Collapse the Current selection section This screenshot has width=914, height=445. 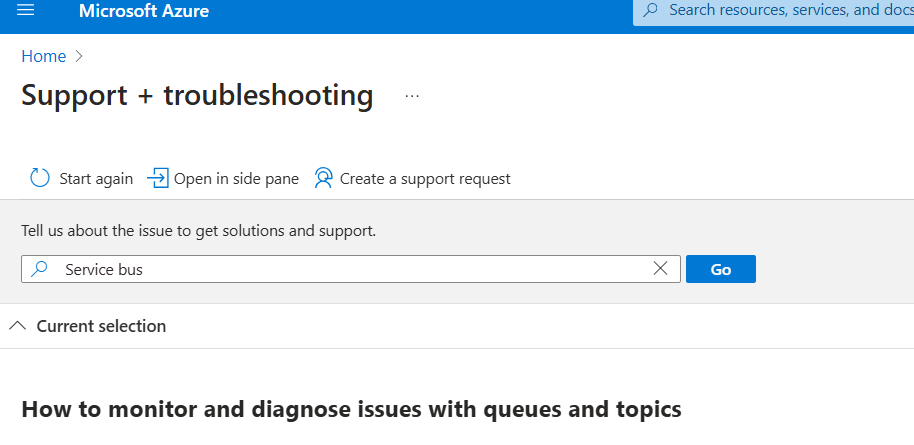pos(18,326)
